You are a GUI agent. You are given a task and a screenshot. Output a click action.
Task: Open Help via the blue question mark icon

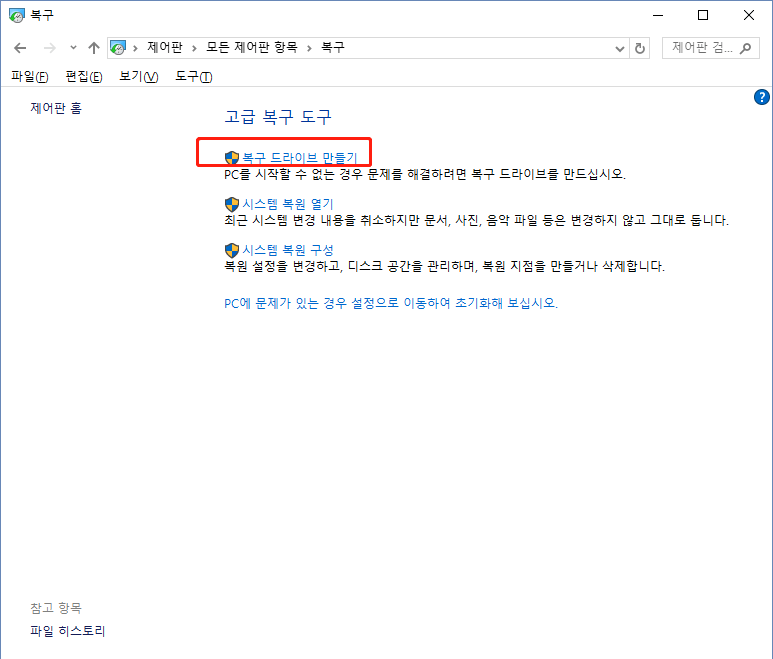coord(760,97)
